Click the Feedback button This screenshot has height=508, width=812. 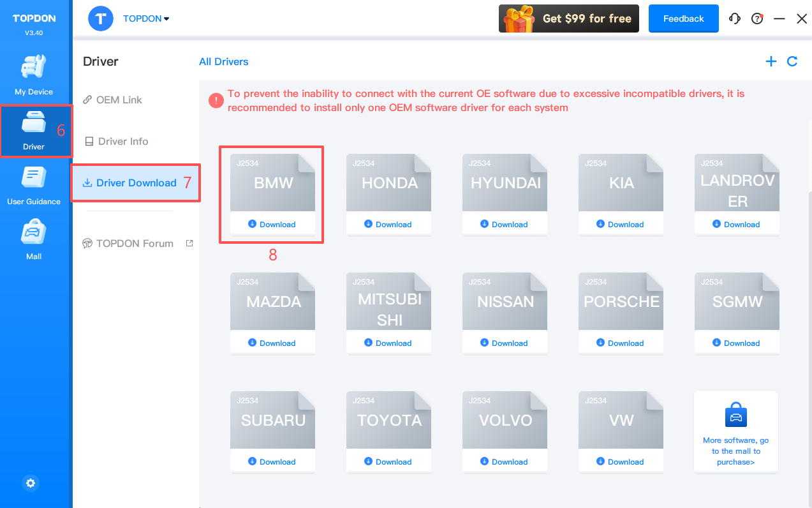click(x=683, y=19)
